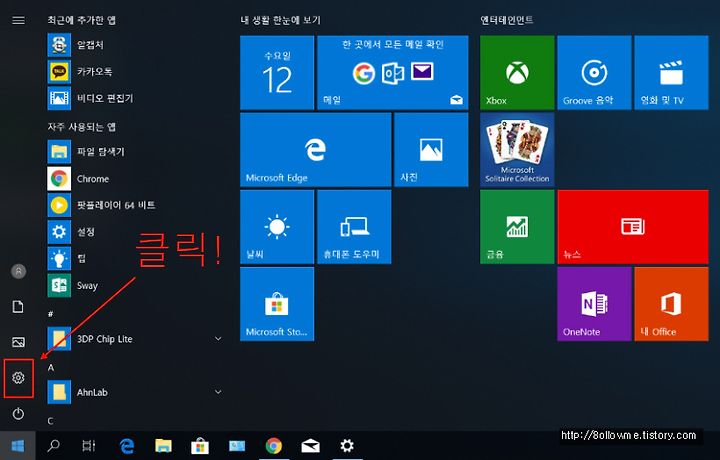The height and width of the screenshot is (460, 720).
Task: Open the 사진 photos tile
Action: click(x=431, y=150)
